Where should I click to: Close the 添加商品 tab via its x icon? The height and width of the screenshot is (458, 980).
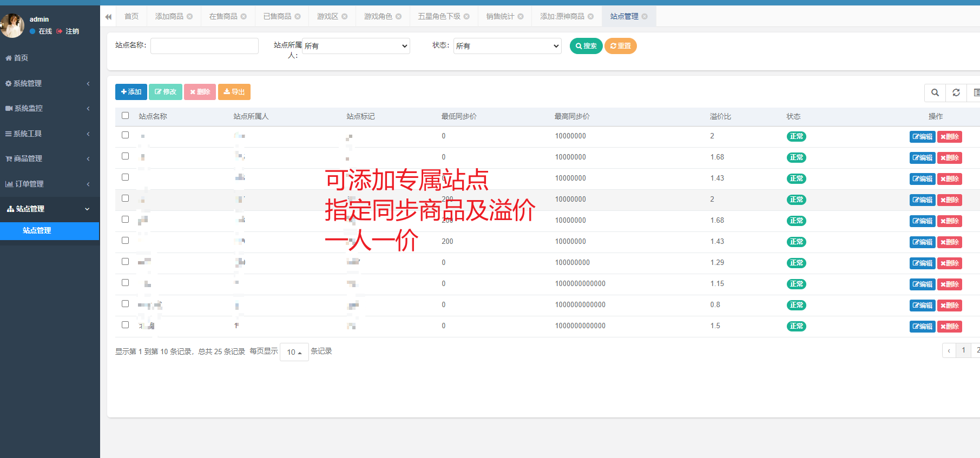[x=189, y=17]
